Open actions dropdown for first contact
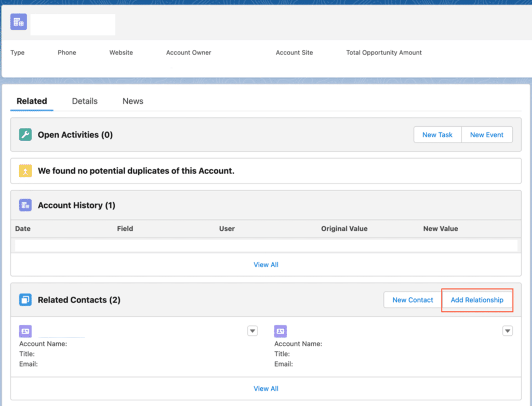 tap(252, 331)
